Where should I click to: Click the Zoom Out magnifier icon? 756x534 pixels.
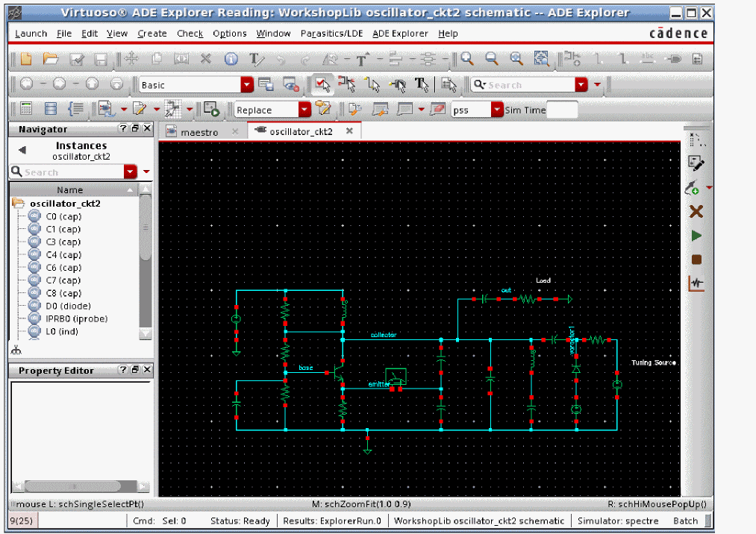point(492,59)
